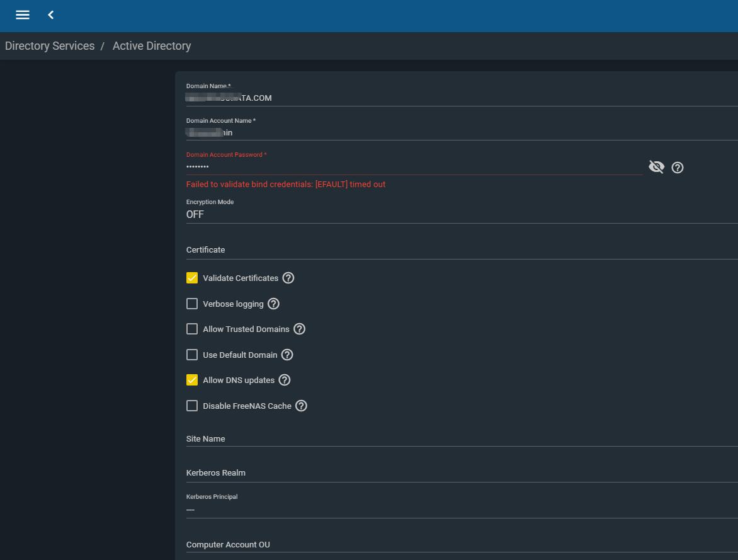This screenshot has width=738, height=560.
Task: Click the Site Name input field
Action: coord(460,438)
